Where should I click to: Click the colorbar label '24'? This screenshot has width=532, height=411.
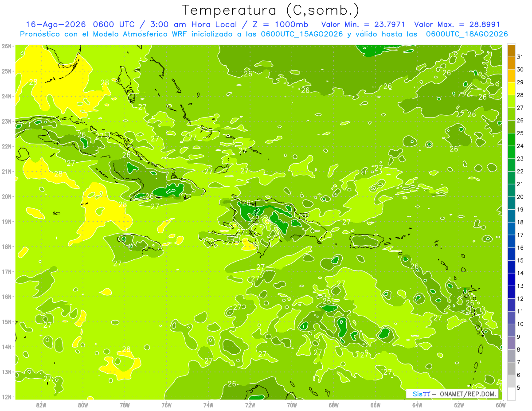pyautogui.click(x=520, y=146)
